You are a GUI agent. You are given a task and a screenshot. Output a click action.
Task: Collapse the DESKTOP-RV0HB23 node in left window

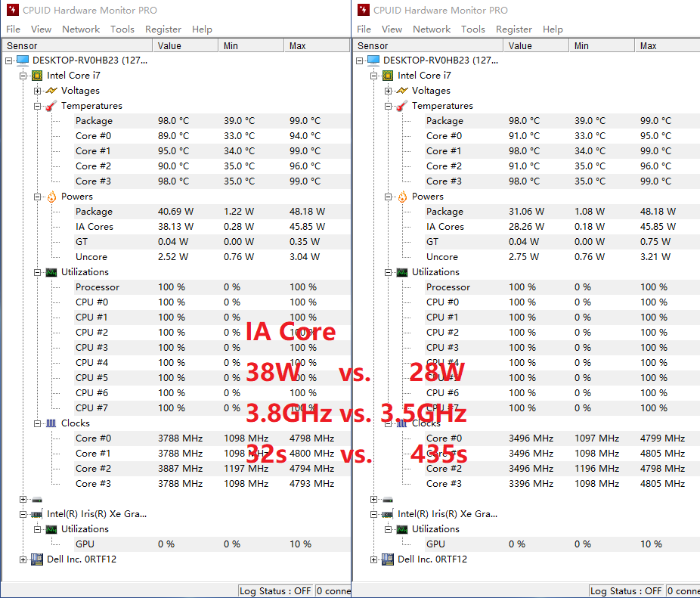click(8, 60)
